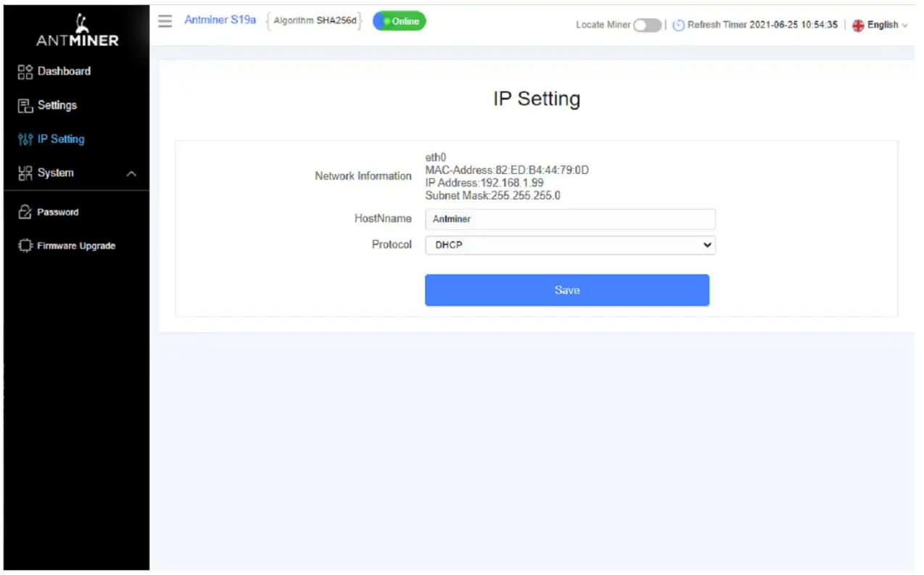Click the hamburger menu icon

pyautogui.click(x=165, y=21)
